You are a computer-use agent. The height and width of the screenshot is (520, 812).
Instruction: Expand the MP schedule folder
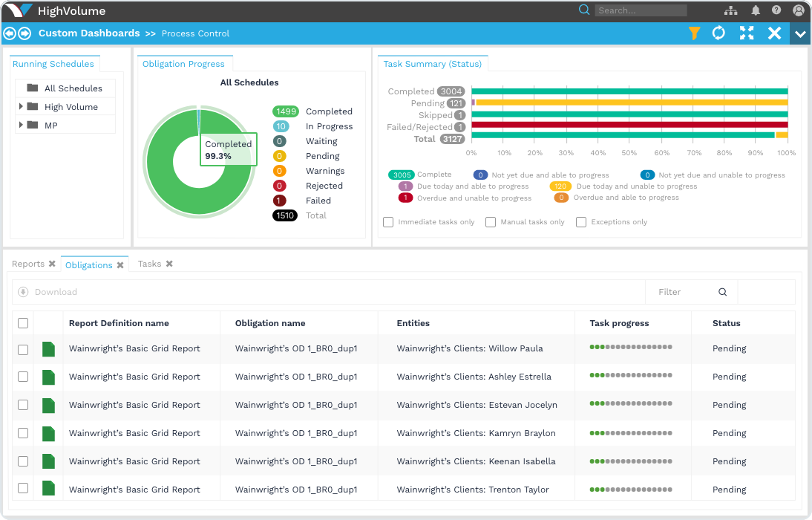click(x=22, y=124)
